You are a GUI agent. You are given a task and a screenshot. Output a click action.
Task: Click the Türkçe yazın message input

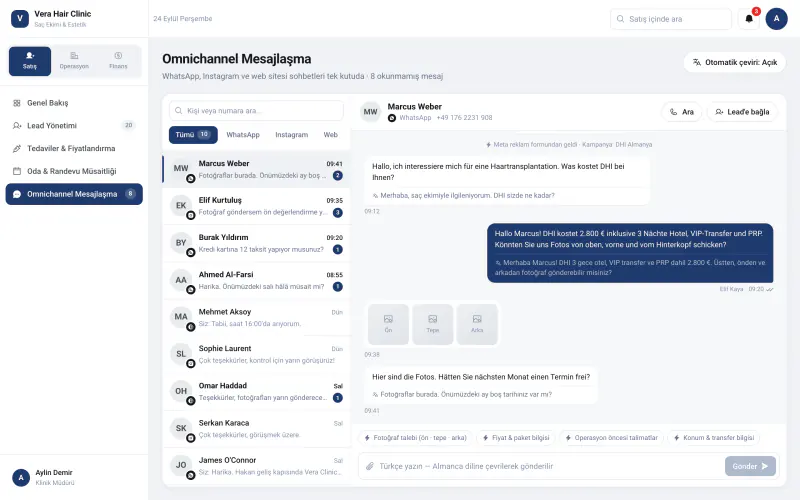click(548, 466)
